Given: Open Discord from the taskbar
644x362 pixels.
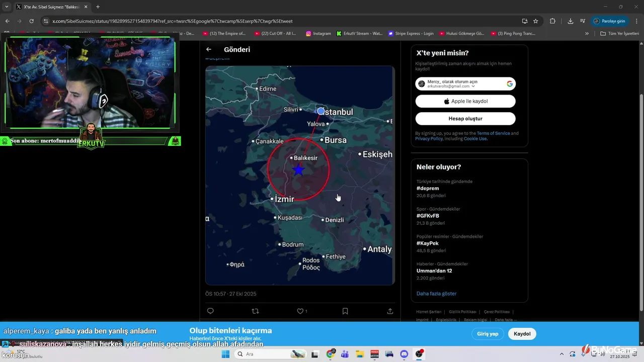Looking at the screenshot, I should [404, 354].
